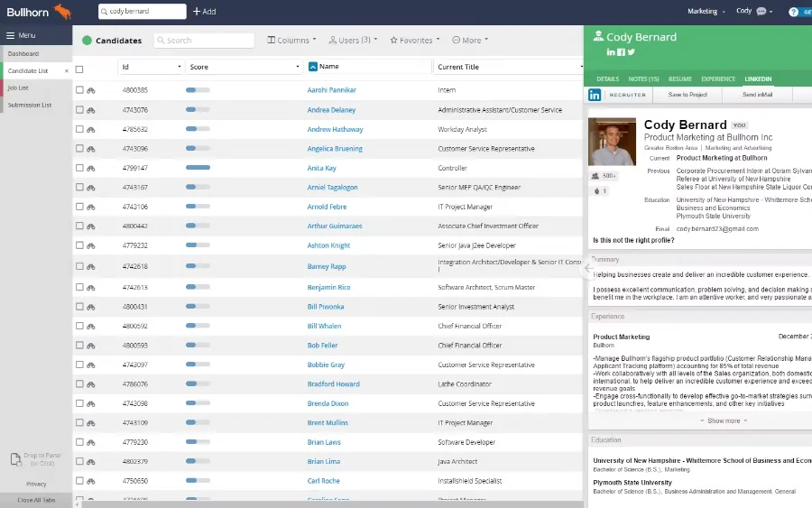Click the binoculars icon for Aarohi Pannikar
The height and width of the screenshot is (508, 812).
pyautogui.click(x=91, y=90)
